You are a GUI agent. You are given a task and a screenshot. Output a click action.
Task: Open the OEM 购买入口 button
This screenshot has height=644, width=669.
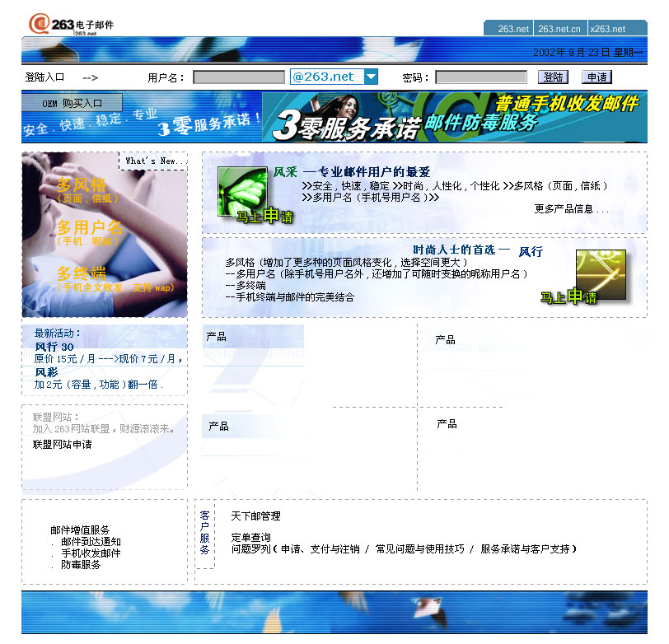[73, 103]
